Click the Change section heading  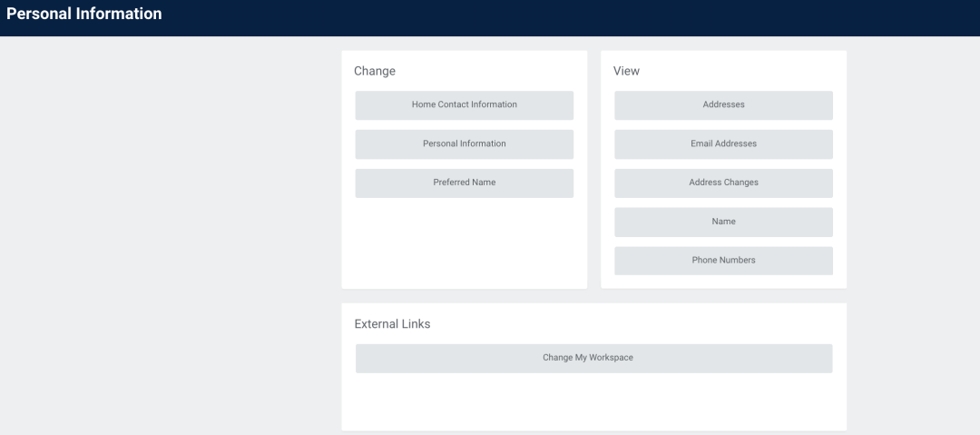375,71
